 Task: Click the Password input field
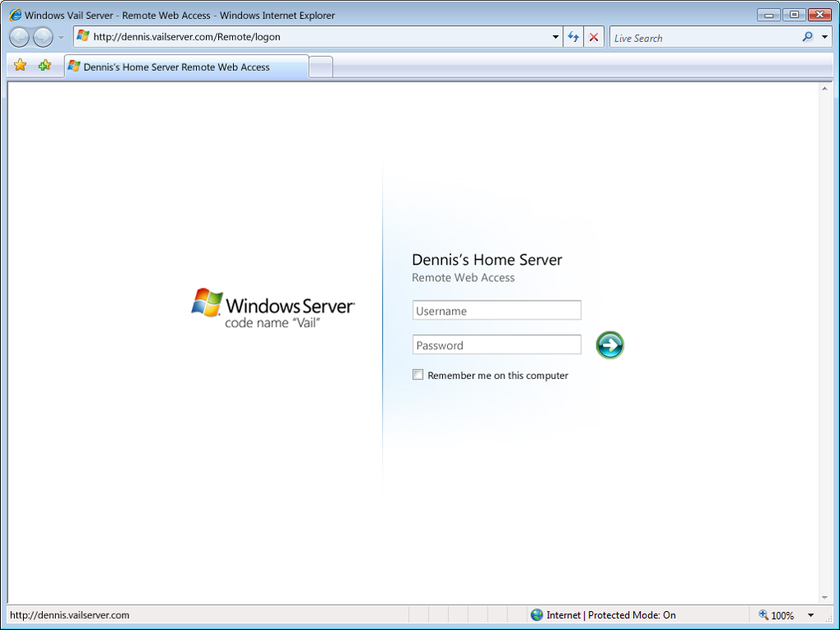(497, 344)
